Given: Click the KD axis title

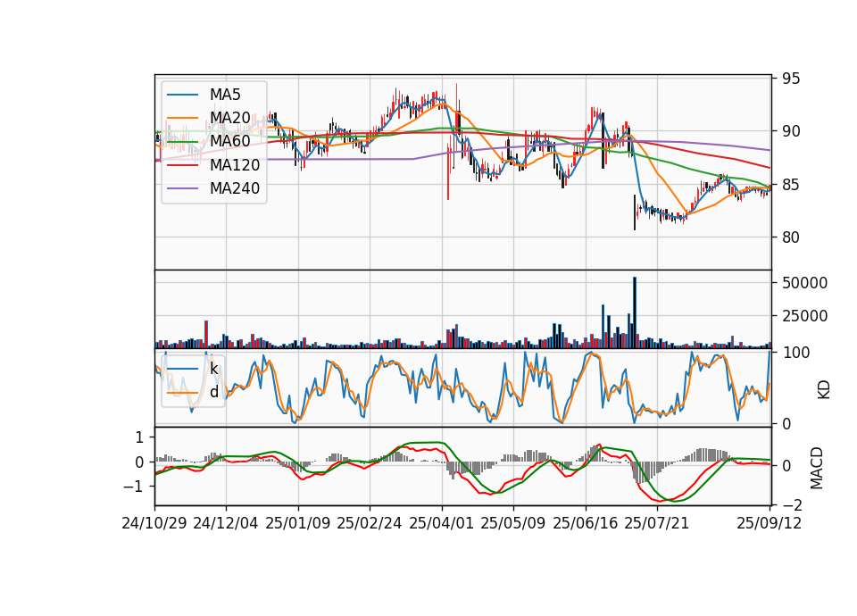Looking at the screenshot, I should 824,389.
